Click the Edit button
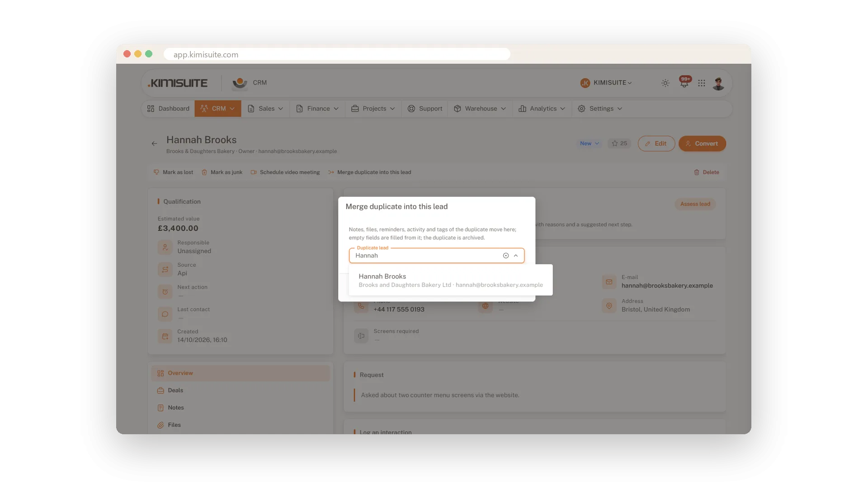The height and width of the screenshot is (488, 868). [x=656, y=144]
